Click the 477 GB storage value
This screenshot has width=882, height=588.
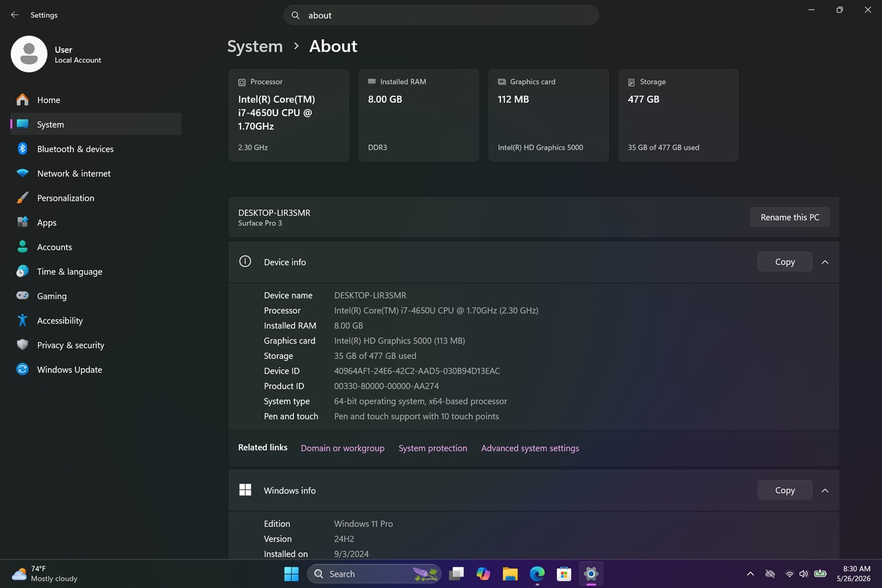coord(643,99)
